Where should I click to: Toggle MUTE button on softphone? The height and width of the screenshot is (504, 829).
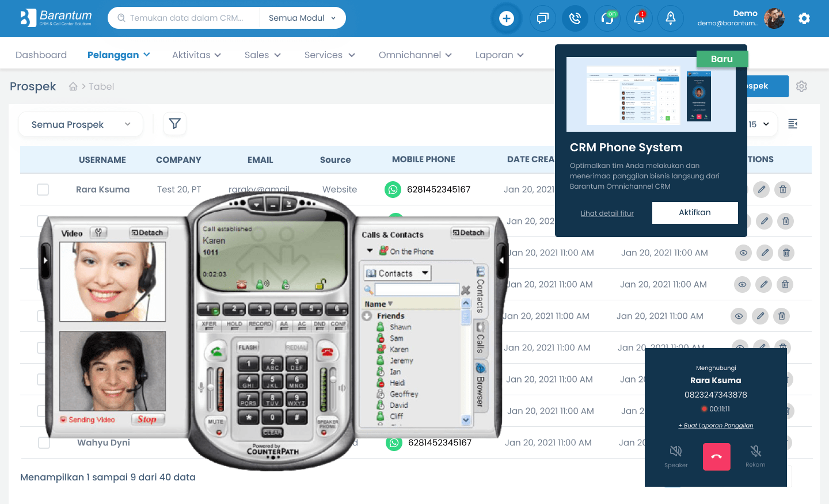pos(216,426)
